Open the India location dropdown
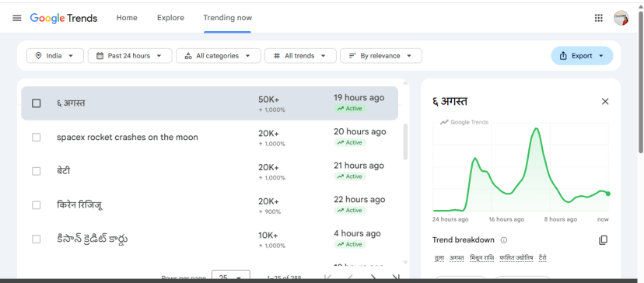The image size is (644, 283). click(x=55, y=56)
